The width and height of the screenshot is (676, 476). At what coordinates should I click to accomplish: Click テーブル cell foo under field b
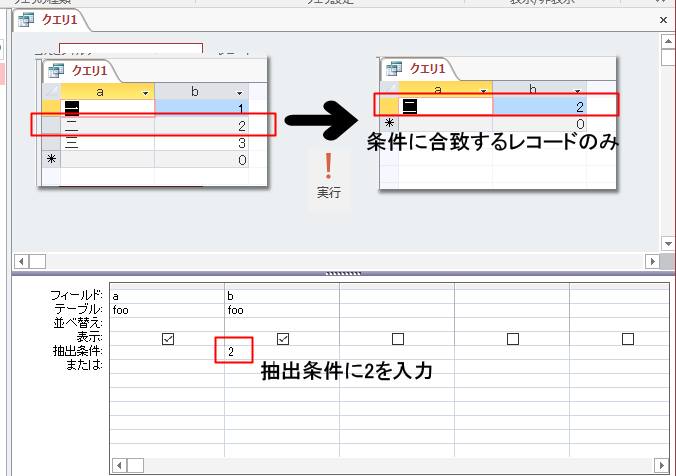tap(282, 310)
